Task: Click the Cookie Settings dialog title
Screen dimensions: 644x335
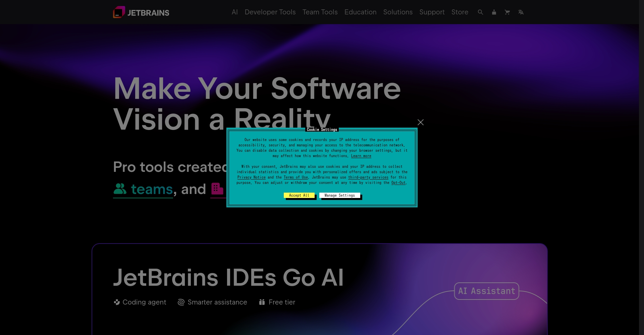Action: click(322, 130)
